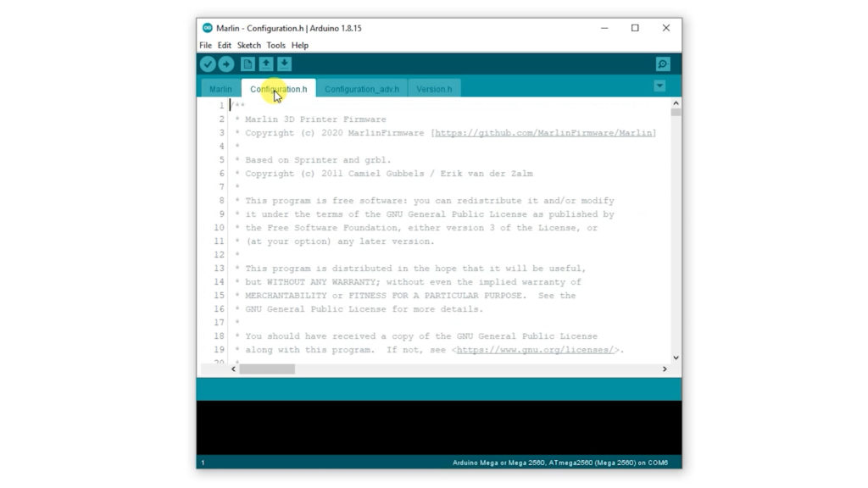868x488 pixels.
Task: Click the Arduino logo in title bar
Action: pos(208,28)
